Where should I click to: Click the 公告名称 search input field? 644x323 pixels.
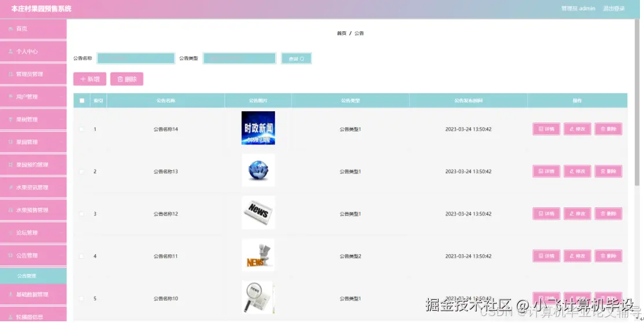[136, 58]
